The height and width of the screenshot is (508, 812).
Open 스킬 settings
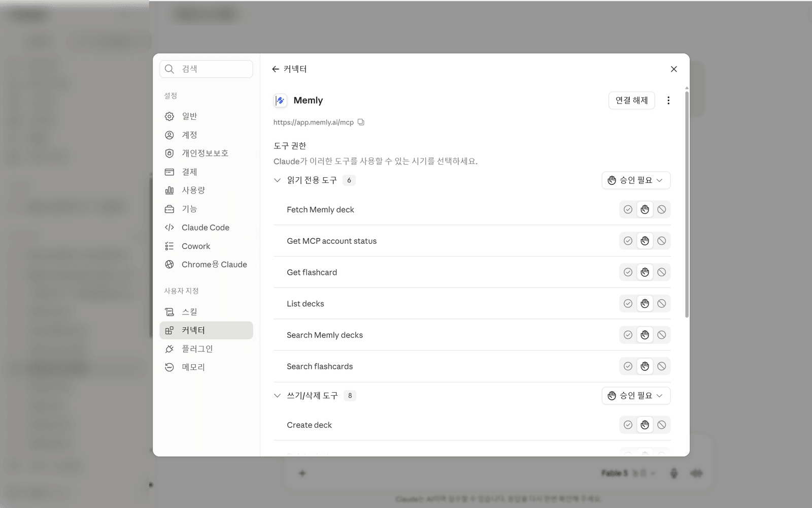(x=206, y=312)
